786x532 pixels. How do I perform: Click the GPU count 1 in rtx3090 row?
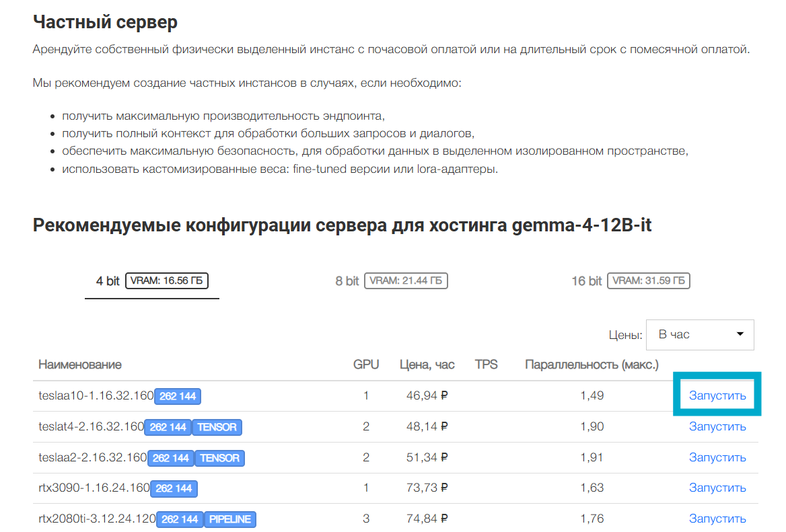[366, 488]
